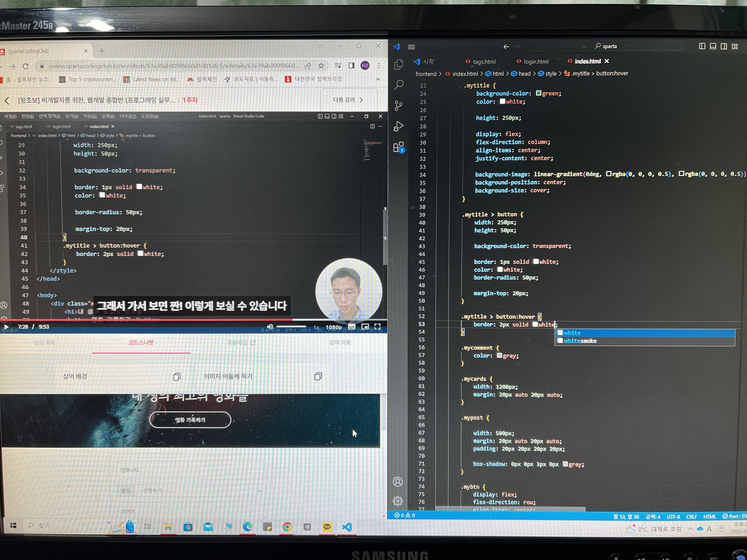Select whitesmoke from the autocomplete list
This screenshot has width=747, height=560.
click(645, 341)
